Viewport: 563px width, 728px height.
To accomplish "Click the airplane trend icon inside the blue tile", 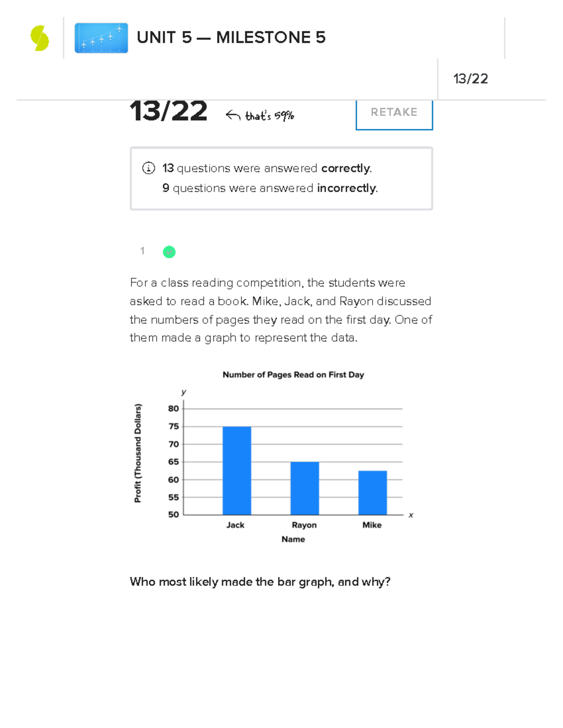I will pos(101,38).
